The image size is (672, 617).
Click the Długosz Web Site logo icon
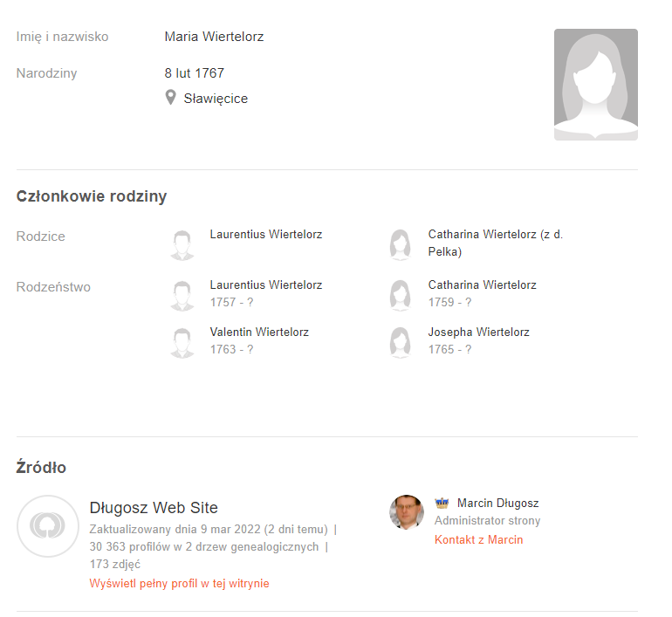pos(48,525)
